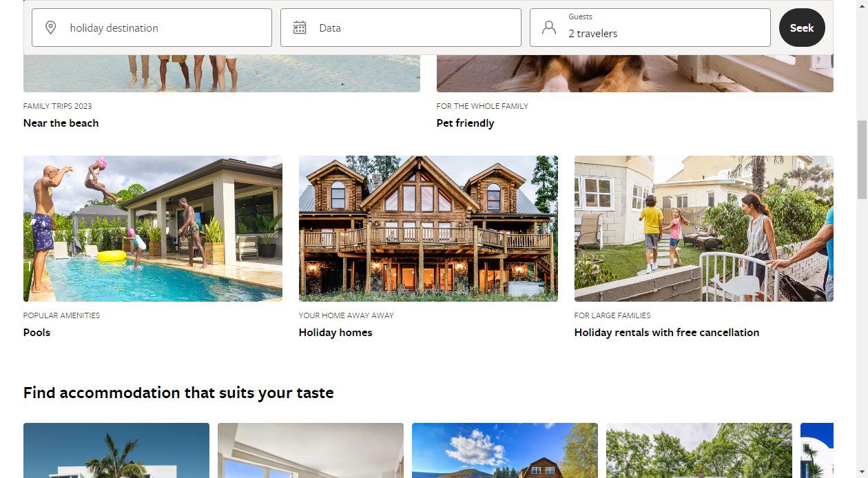Screen dimensions: 868x478
Task: Open Holiday rentals with free cancellation link
Action: click(x=667, y=333)
